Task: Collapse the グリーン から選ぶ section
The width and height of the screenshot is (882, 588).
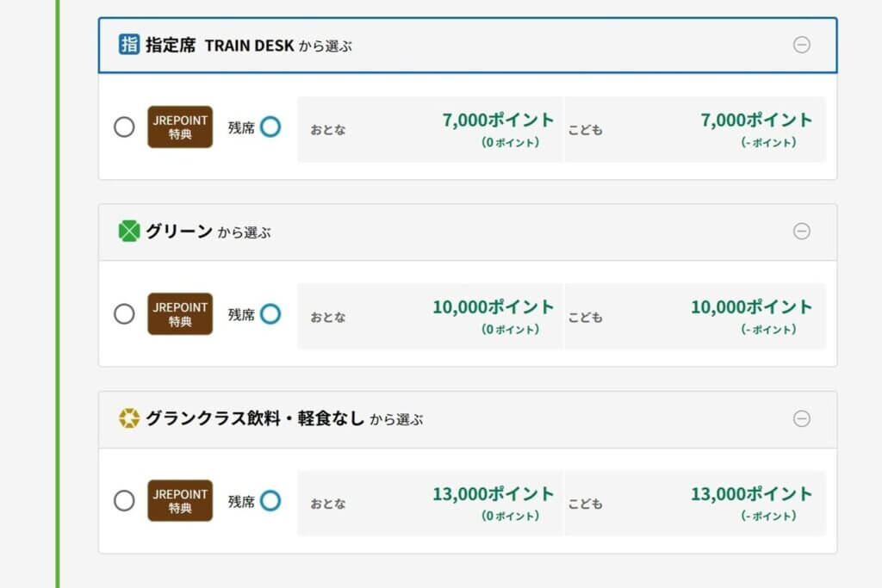Action: coord(801,232)
